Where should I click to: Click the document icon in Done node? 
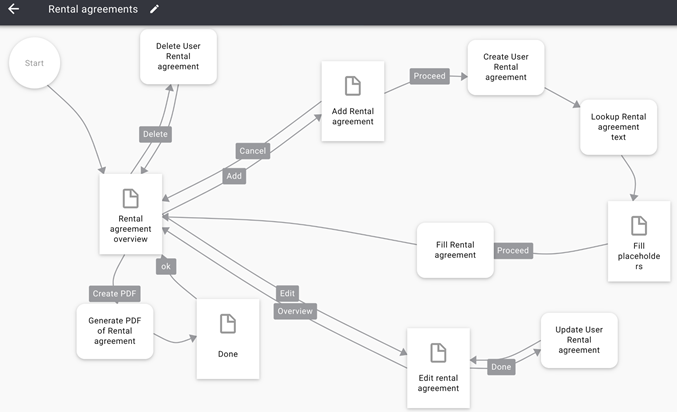[228, 323]
